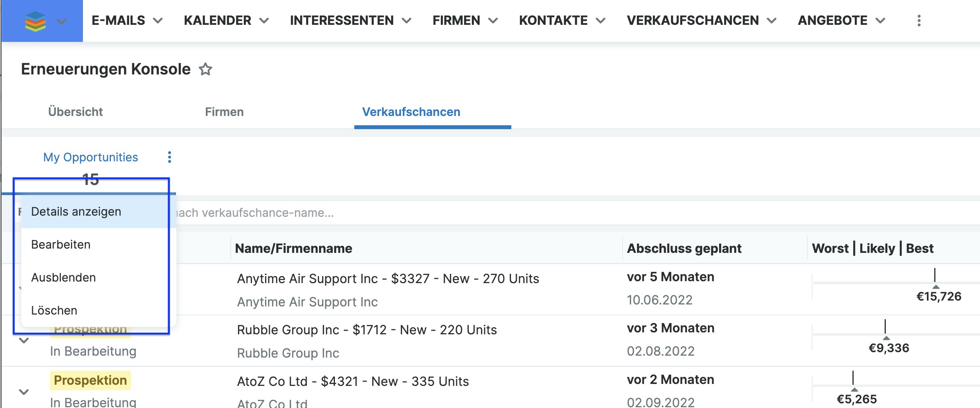
Task: Open the navigation bar overflow dots menu
Action: (x=919, y=21)
